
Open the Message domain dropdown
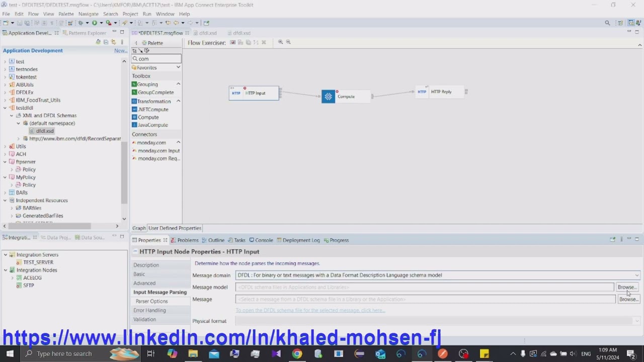pos(637,275)
